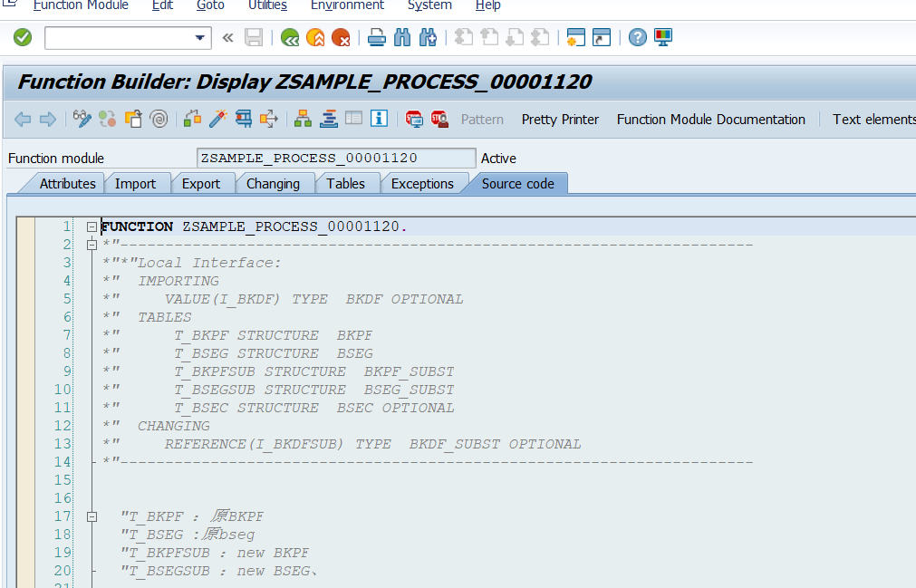Click the Where-Used List icon

point(269,119)
